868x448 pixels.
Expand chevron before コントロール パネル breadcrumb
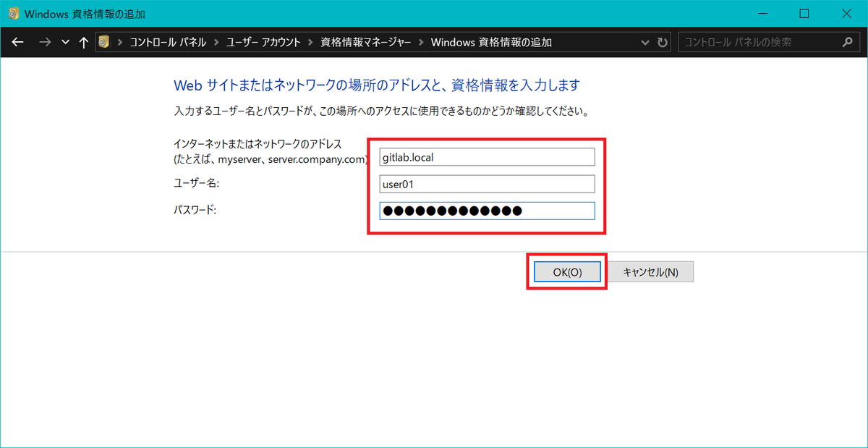coord(119,42)
